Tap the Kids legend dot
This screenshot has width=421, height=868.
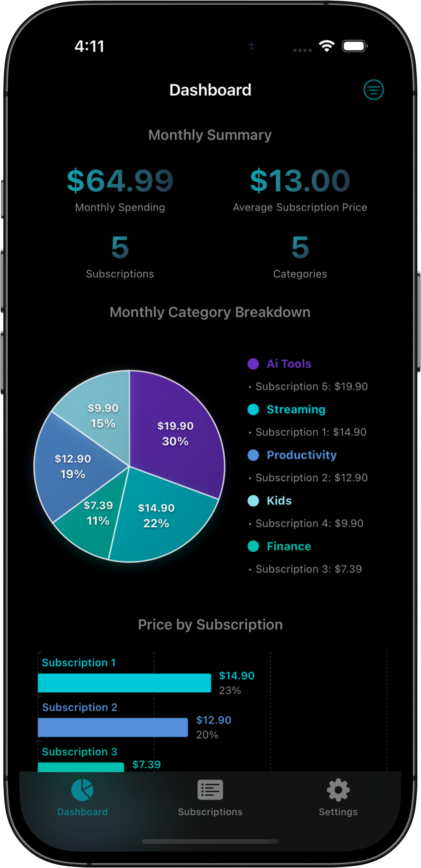(253, 501)
